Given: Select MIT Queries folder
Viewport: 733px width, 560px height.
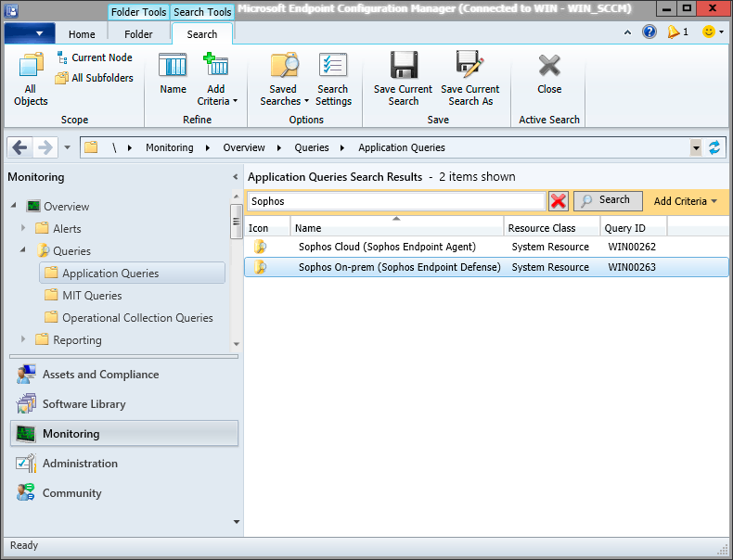Looking at the screenshot, I should point(83,295).
